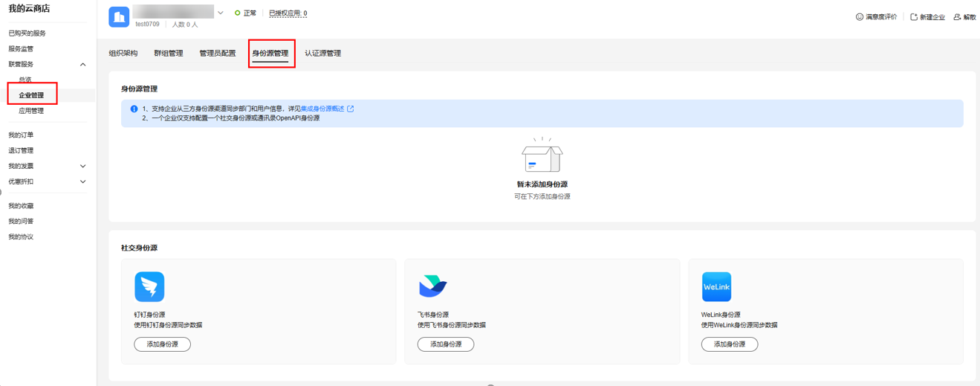Open the enterprise name dropdown arrow

coord(221,13)
